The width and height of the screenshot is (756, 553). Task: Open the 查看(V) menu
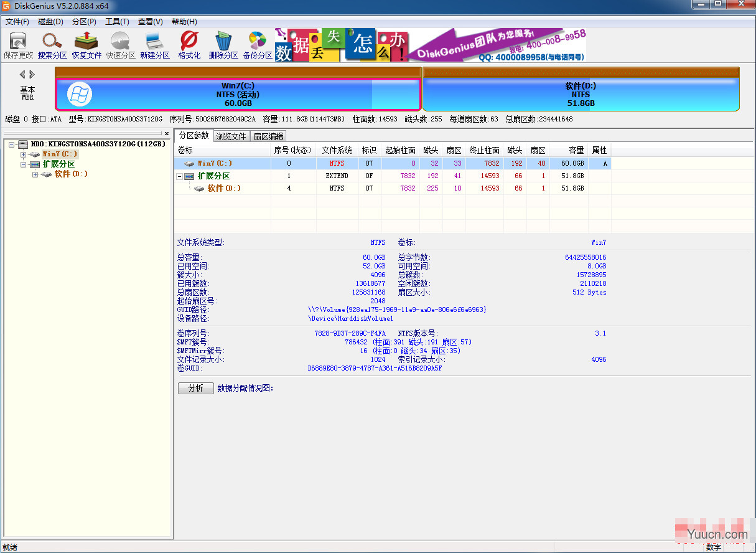click(x=151, y=21)
